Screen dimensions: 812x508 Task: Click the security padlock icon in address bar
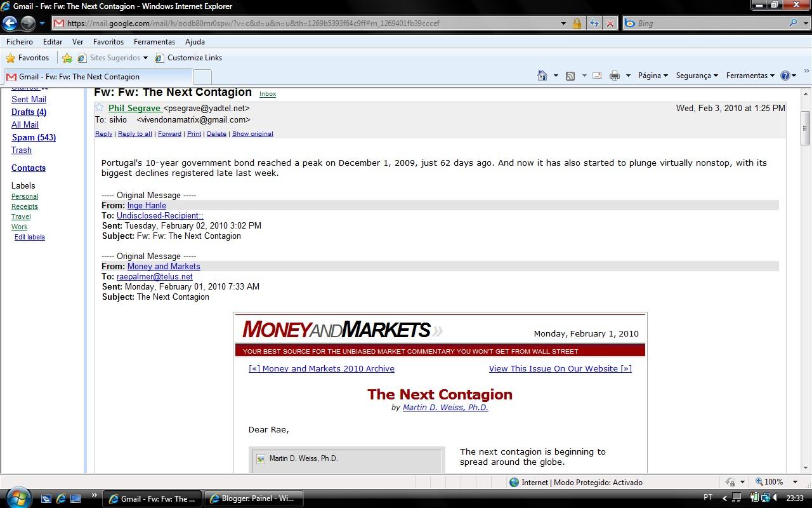pyautogui.click(x=577, y=23)
